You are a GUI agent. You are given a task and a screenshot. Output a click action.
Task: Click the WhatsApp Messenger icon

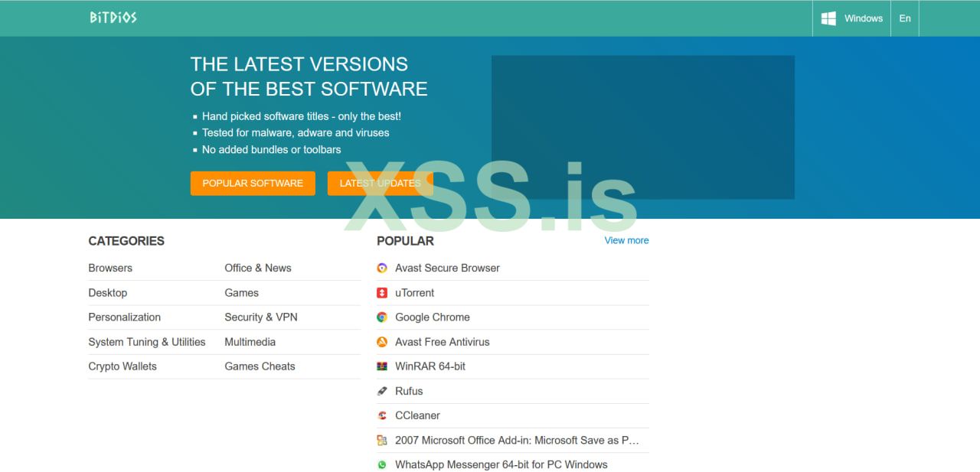(382, 464)
